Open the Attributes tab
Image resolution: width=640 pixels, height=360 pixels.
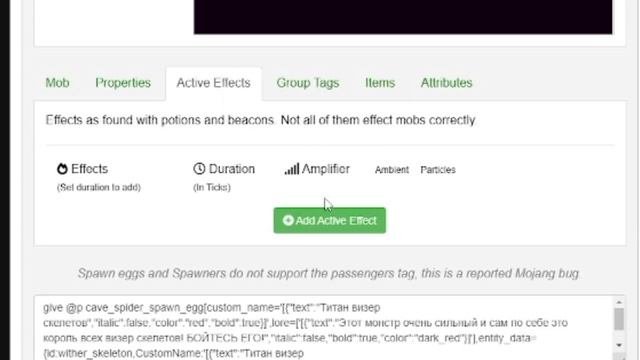(x=447, y=83)
